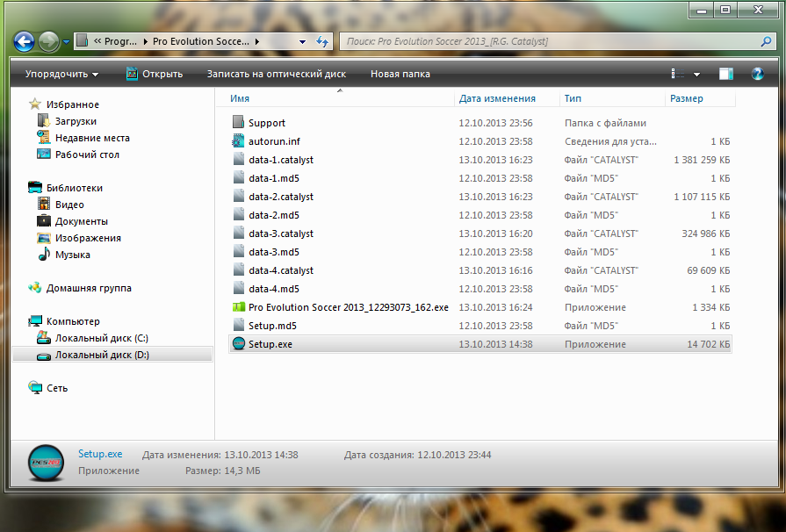The image size is (786, 532).
Task: Open Загрузки in the sidebar
Action: pos(76,121)
